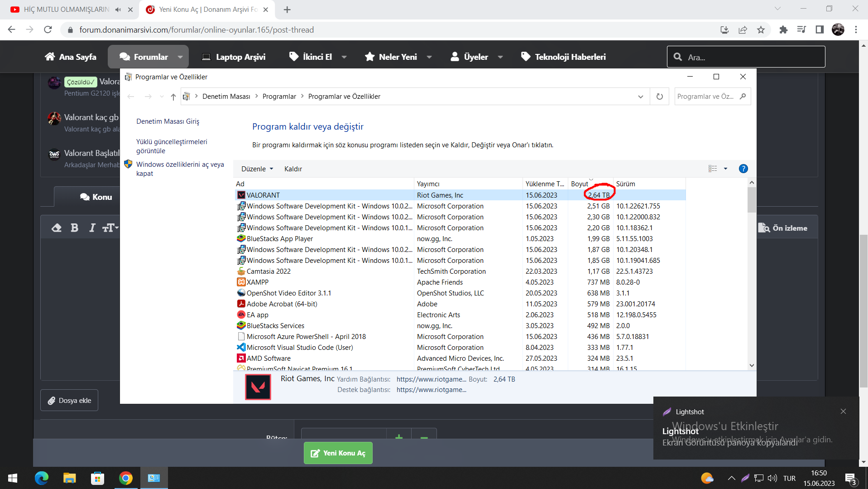Open the Chrome extensions puzzle icon
This screenshot has height=489, width=868.
[x=783, y=29]
